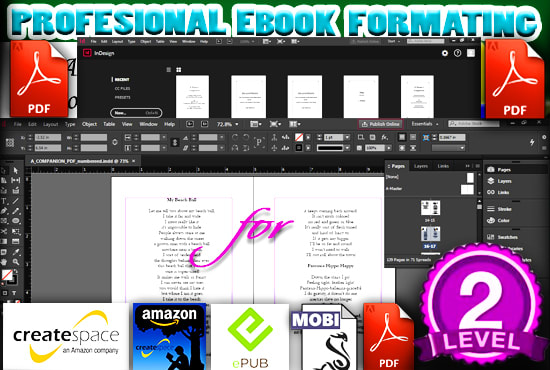This screenshot has width=550, height=370.
Task: Open the Stroke panel icon in right dock
Action: tap(491, 209)
